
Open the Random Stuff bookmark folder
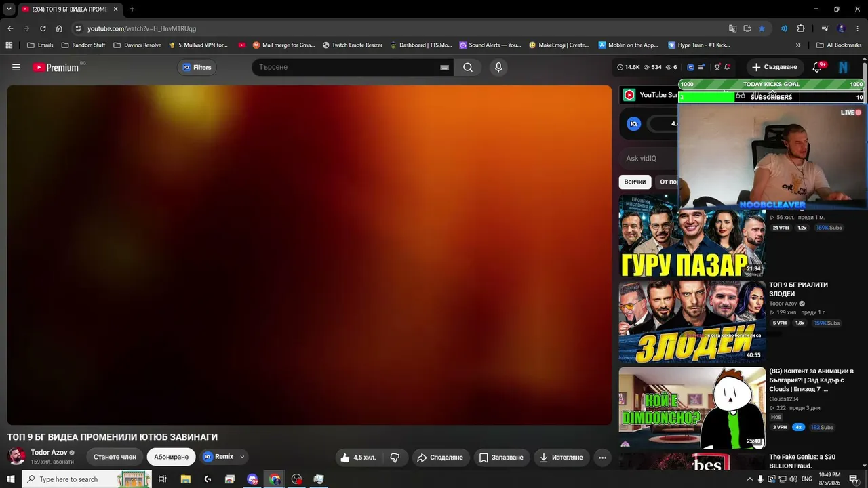[83, 45]
